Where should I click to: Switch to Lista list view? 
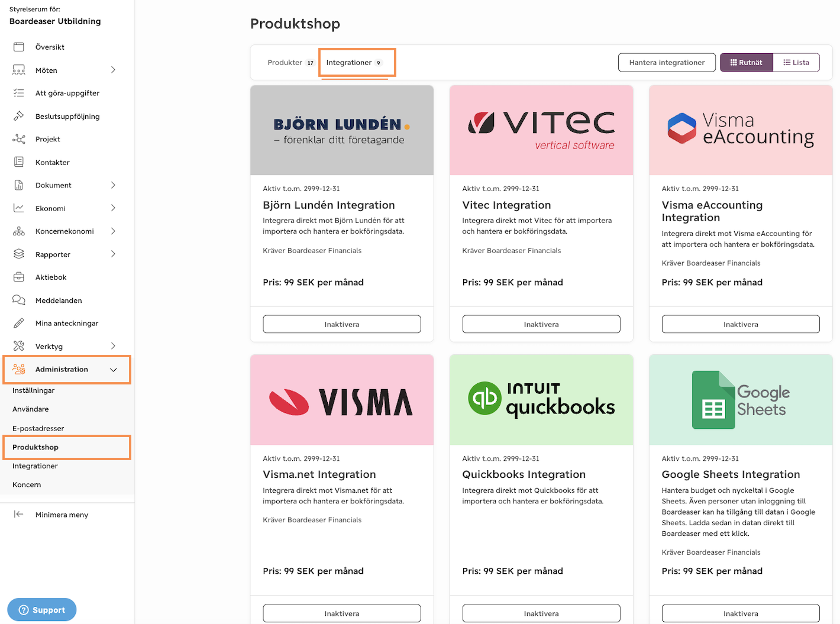click(796, 62)
